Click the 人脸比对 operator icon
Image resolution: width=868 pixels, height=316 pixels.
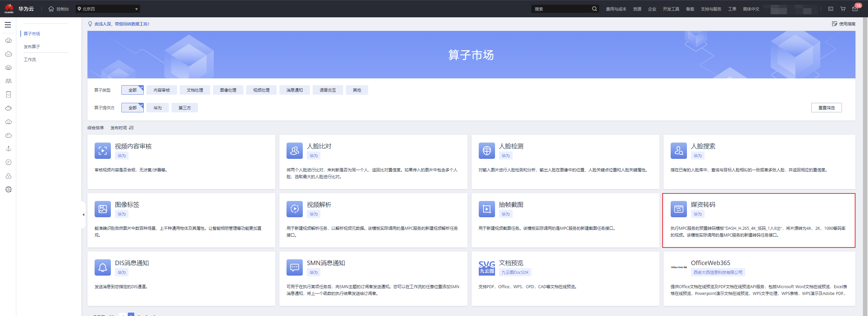295,151
